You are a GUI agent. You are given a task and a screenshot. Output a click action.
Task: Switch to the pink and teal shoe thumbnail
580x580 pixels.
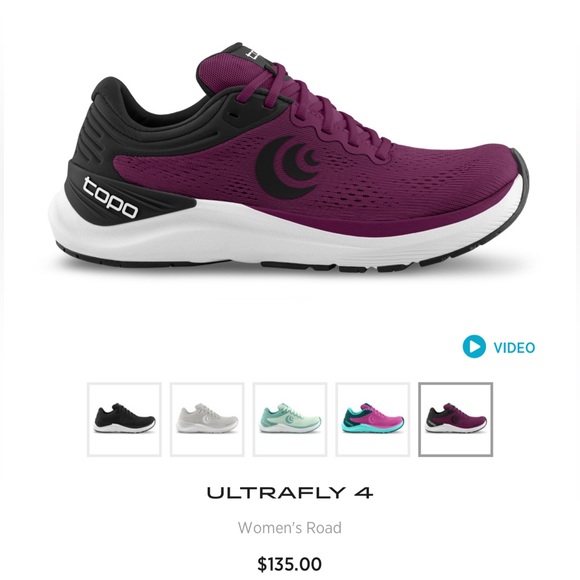pos(373,419)
